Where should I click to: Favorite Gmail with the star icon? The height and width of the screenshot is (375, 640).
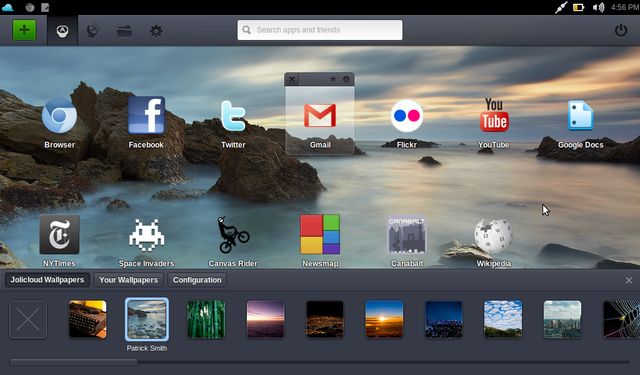click(x=333, y=79)
